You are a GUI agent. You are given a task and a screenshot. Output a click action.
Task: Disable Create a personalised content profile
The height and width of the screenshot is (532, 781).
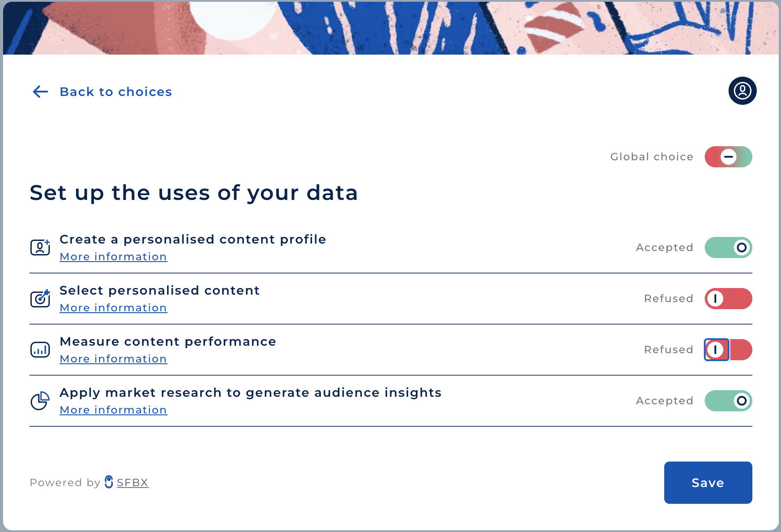click(x=729, y=247)
